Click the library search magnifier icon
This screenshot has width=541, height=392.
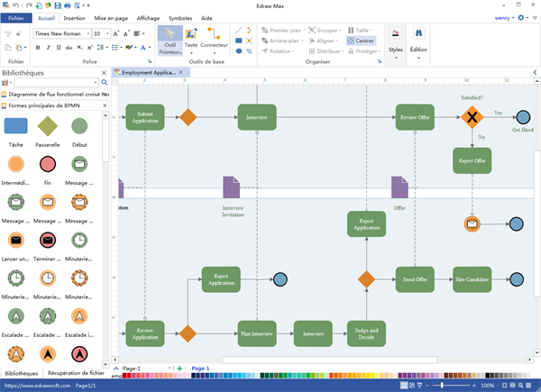click(x=105, y=82)
